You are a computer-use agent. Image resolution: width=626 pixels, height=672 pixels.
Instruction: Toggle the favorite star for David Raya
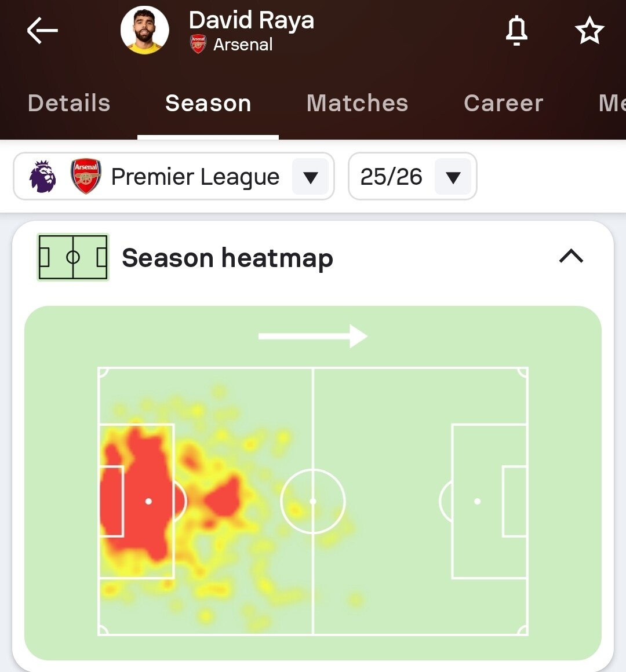coord(589,30)
